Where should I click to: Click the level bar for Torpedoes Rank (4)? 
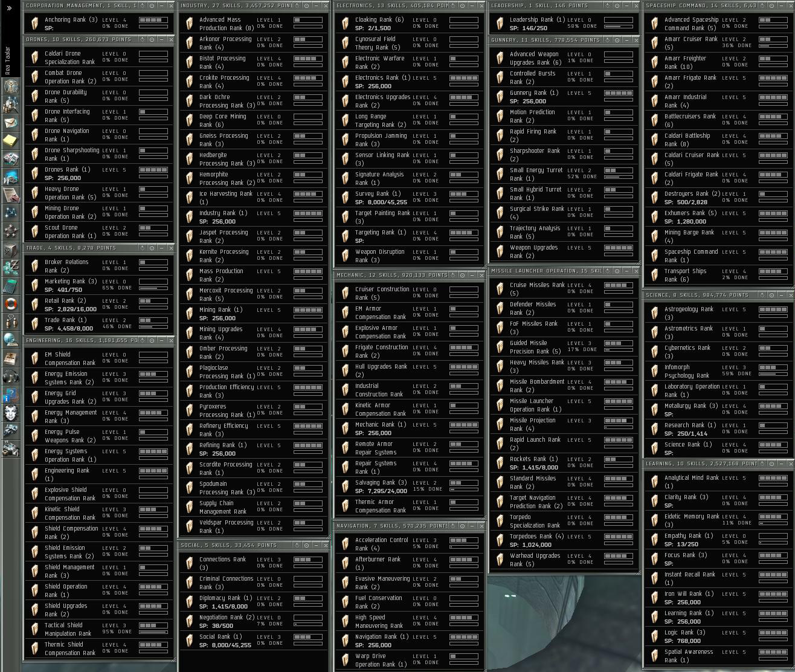(619, 537)
